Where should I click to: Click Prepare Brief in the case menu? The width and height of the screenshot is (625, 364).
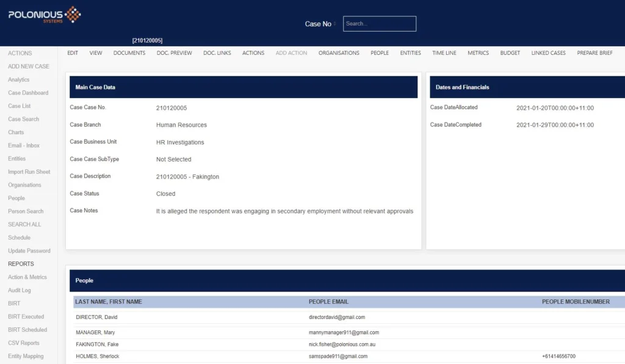coord(594,53)
